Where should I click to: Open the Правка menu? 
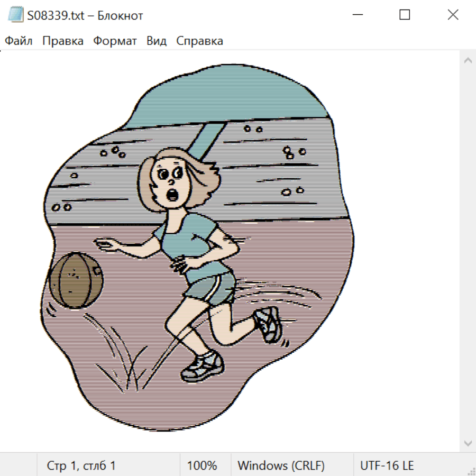[63, 41]
